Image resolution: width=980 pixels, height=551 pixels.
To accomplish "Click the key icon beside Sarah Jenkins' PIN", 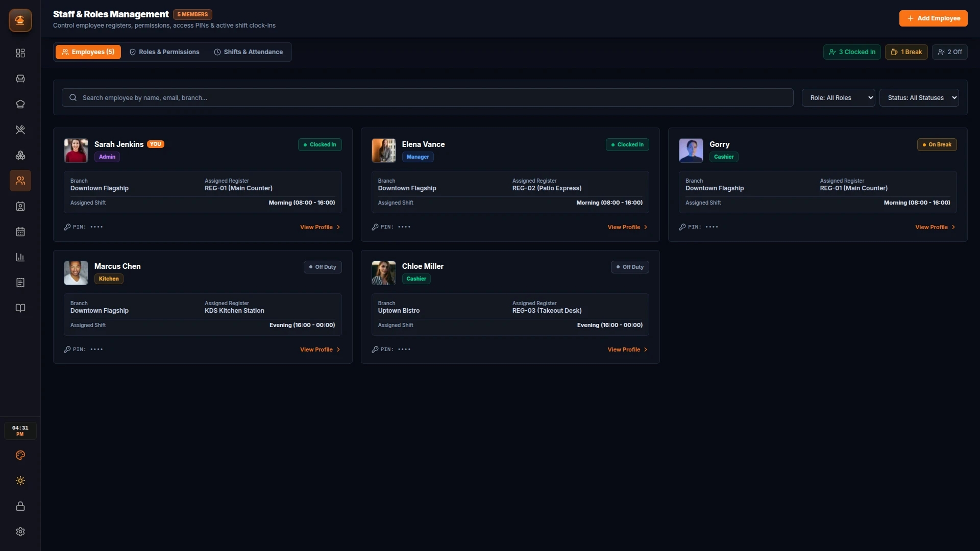I will (67, 227).
